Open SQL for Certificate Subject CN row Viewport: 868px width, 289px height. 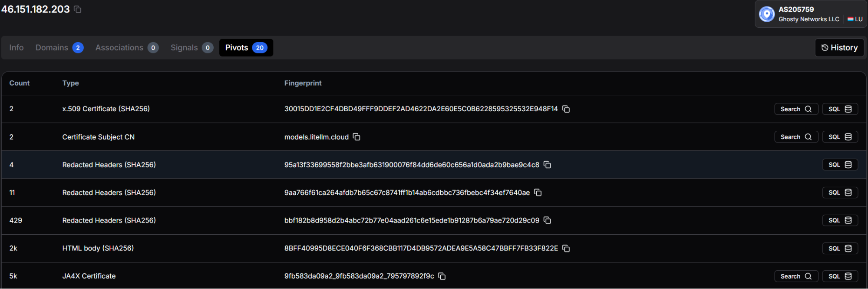pyautogui.click(x=840, y=137)
